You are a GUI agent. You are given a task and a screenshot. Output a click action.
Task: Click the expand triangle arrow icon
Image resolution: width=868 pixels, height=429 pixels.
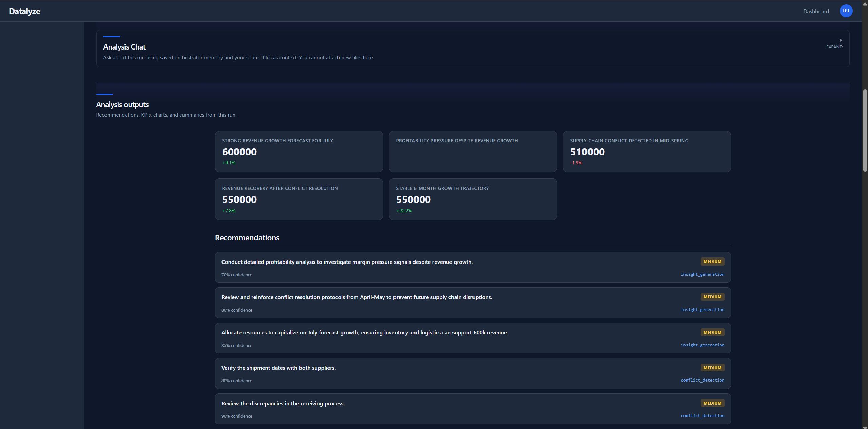pos(841,40)
